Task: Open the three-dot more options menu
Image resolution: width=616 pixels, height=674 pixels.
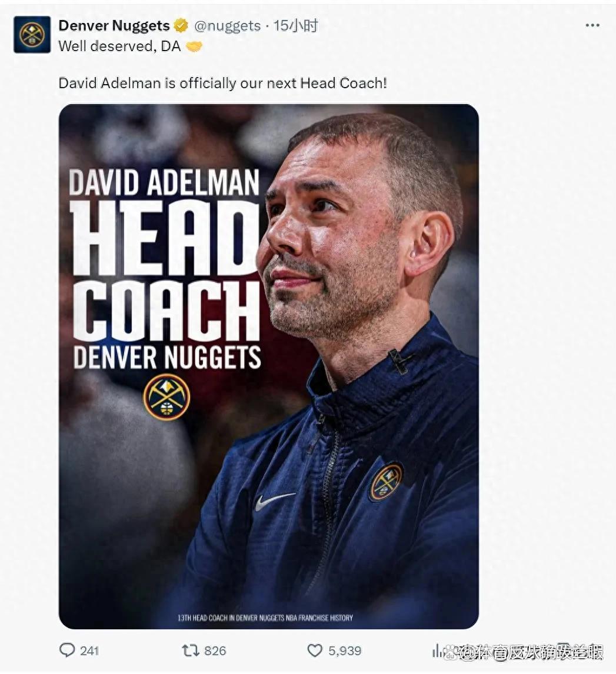Action: coord(592,25)
